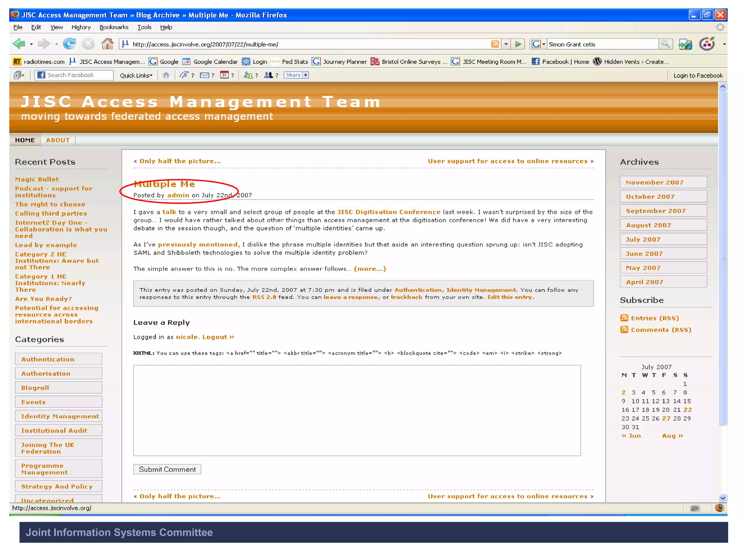Click the Open in IE tab icon
The width and height of the screenshot is (748, 560).
click(x=685, y=44)
